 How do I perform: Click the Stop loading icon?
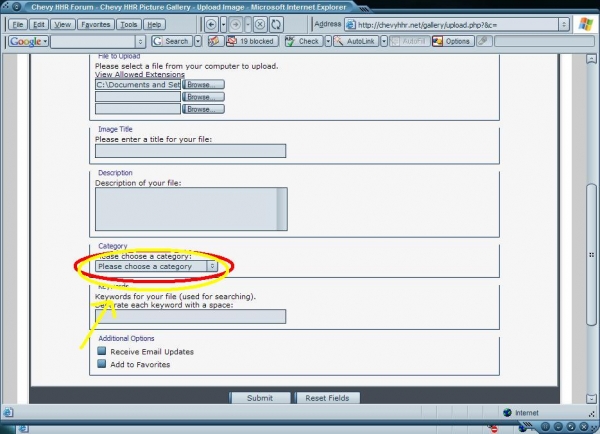click(x=258, y=24)
